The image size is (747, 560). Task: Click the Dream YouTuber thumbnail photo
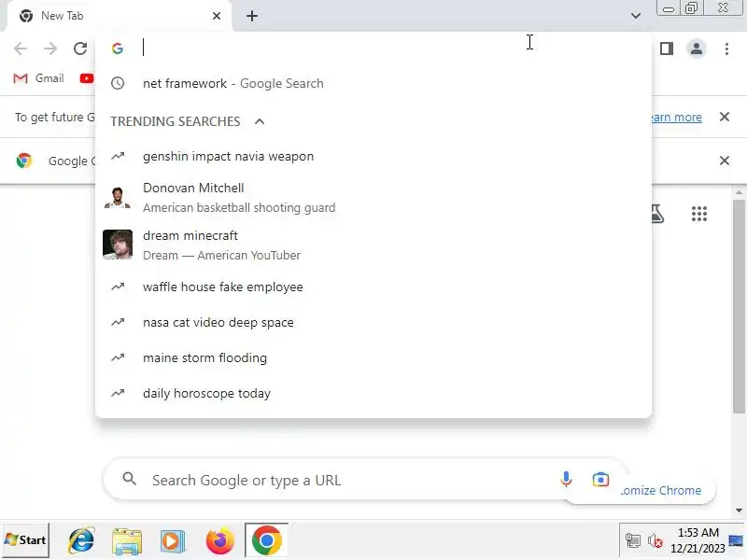[x=118, y=245]
